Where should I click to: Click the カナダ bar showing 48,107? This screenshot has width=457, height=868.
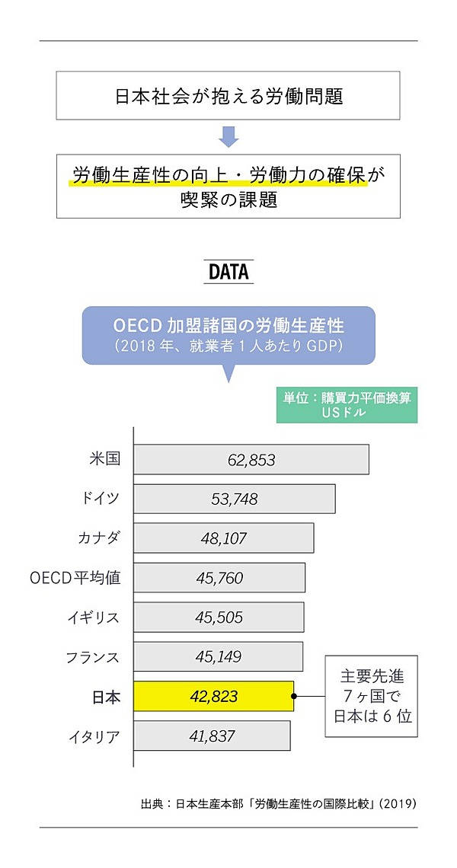[223, 538]
